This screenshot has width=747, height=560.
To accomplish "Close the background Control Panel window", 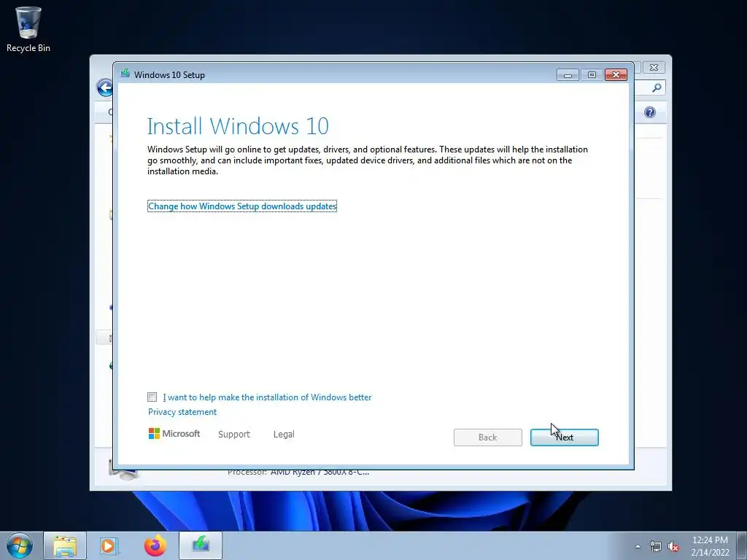I will 654,68.
